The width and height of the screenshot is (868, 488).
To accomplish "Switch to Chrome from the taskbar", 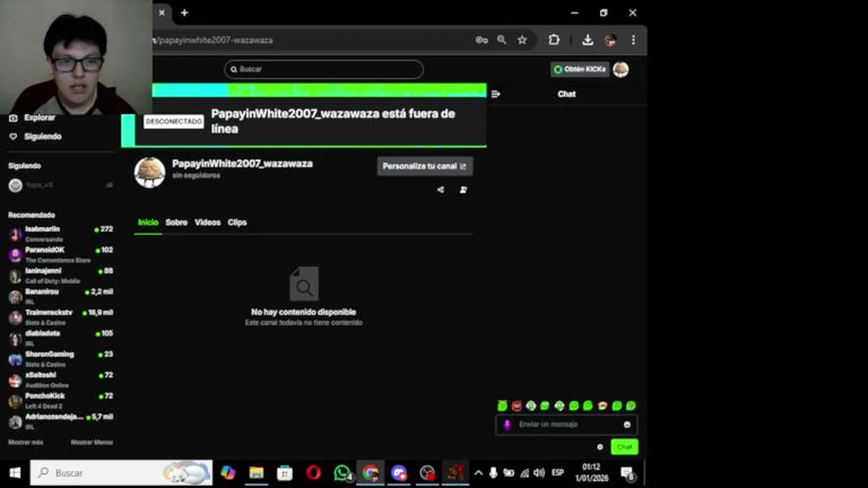I will (x=370, y=472).
